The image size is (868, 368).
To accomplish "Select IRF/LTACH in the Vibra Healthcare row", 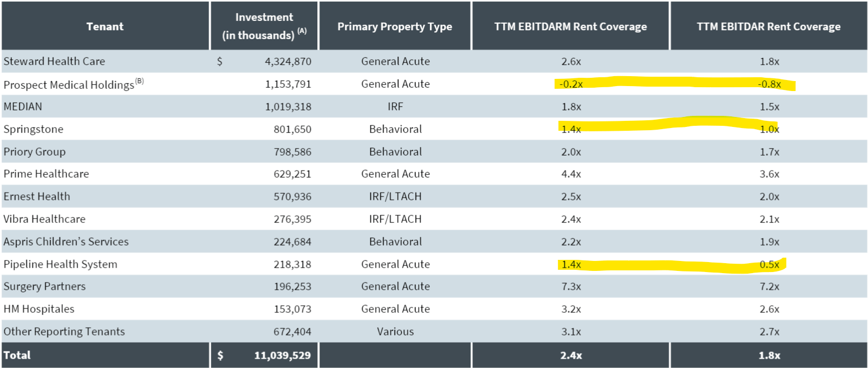I will 396,219.
